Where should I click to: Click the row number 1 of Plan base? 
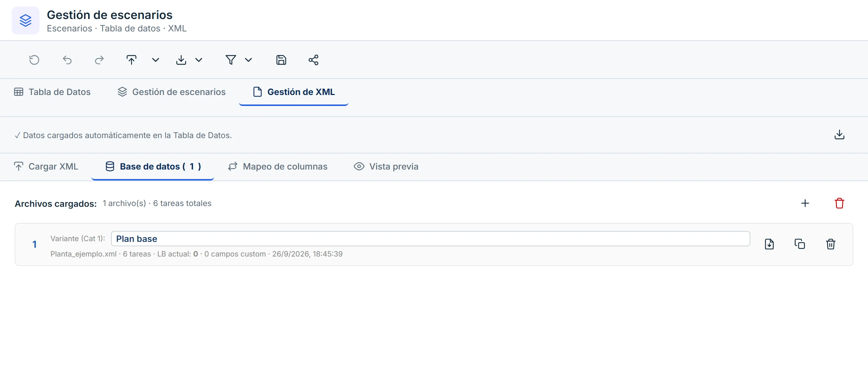[x=34, y=244]
